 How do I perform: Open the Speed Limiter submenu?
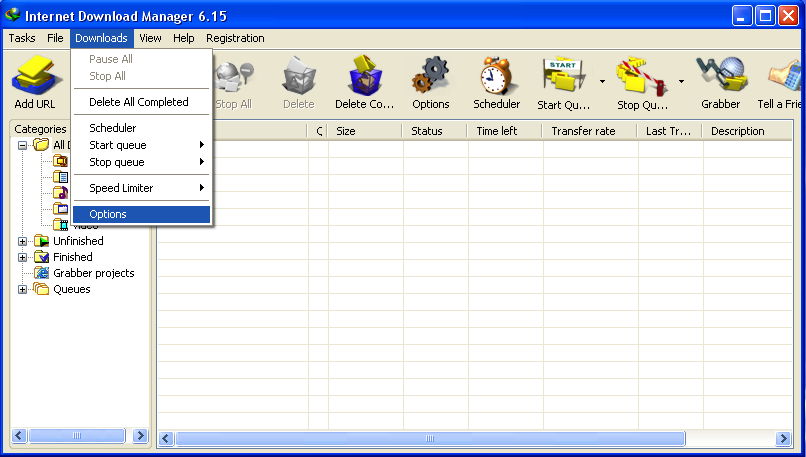[141, 188]
